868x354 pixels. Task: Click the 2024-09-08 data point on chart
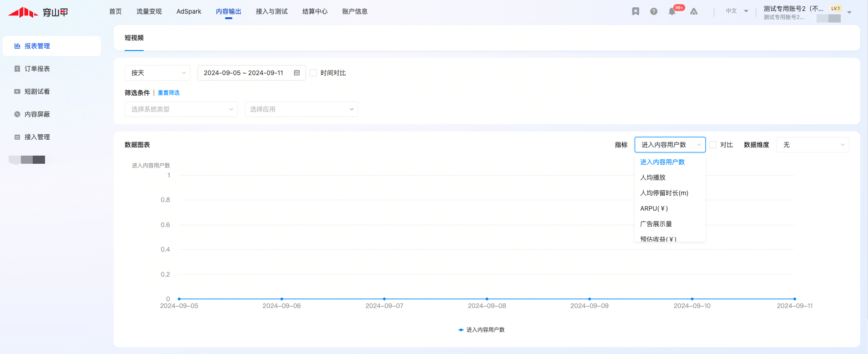(x=487, y=299)
